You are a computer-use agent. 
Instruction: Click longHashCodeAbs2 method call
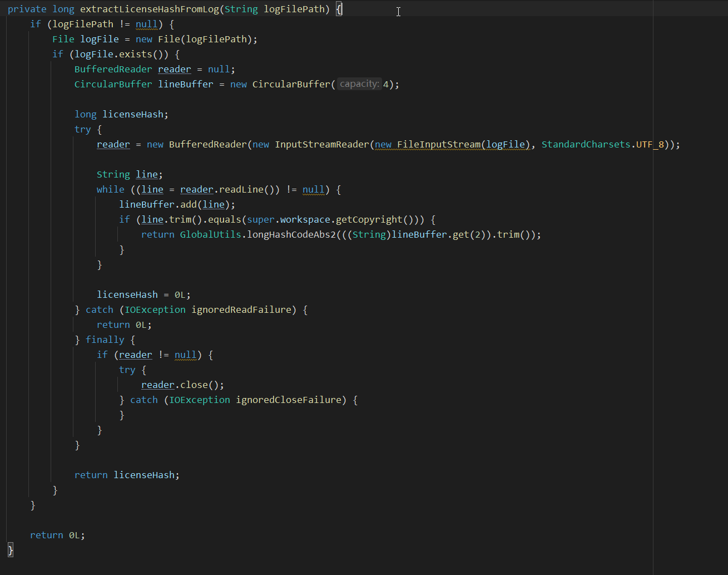point(291,234)
